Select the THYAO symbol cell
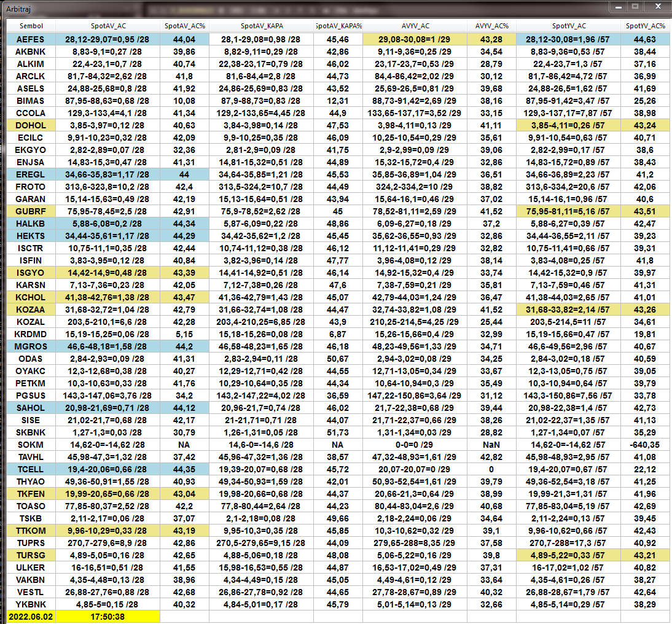Image resolution: width=672 pixels, height=624 pixels. pos(31,482)
